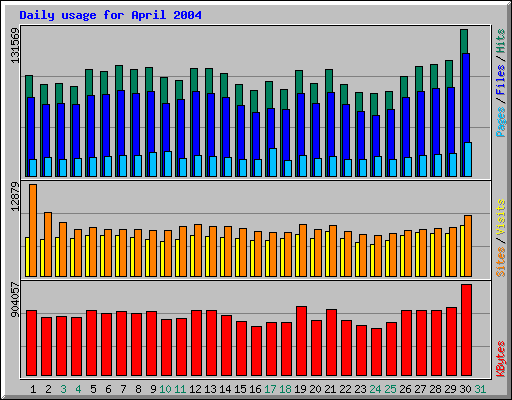Click day 13 on the x-axis

210,389
